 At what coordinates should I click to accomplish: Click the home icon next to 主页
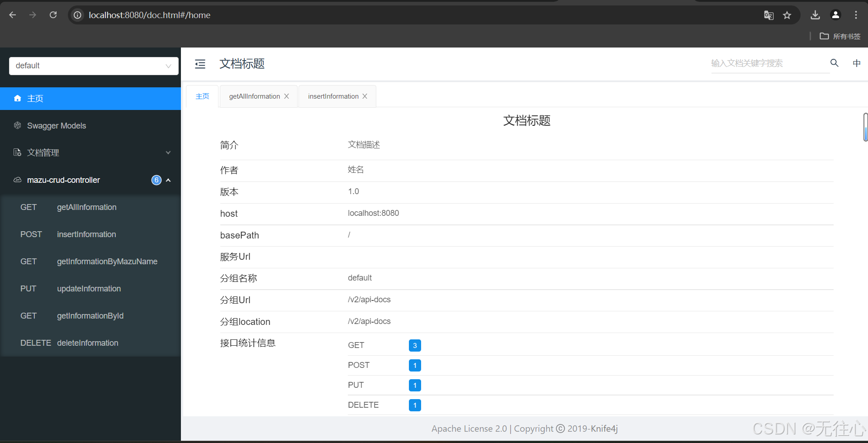tap(18, 98)
